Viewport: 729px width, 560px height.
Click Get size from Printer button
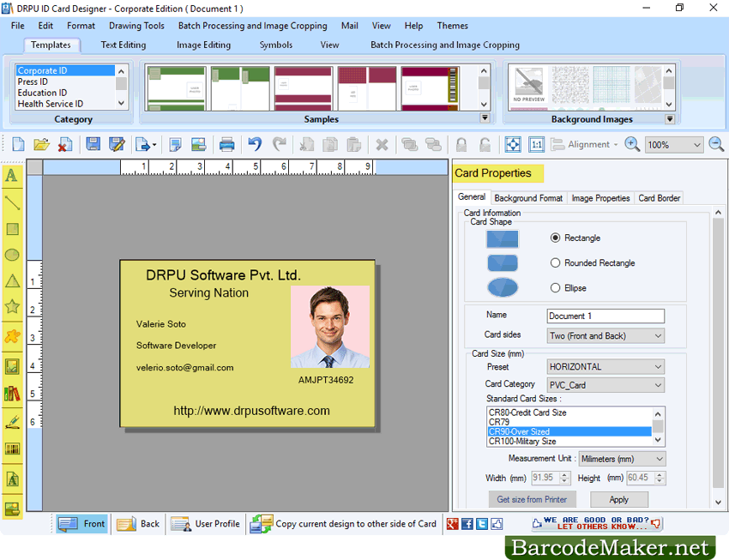pyautogui.click(x=532, y=500)
